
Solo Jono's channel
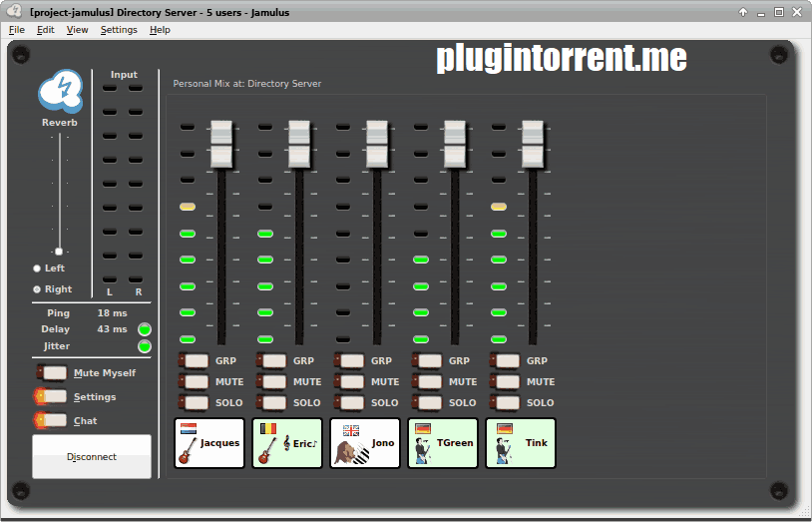(x=349, y=402)
